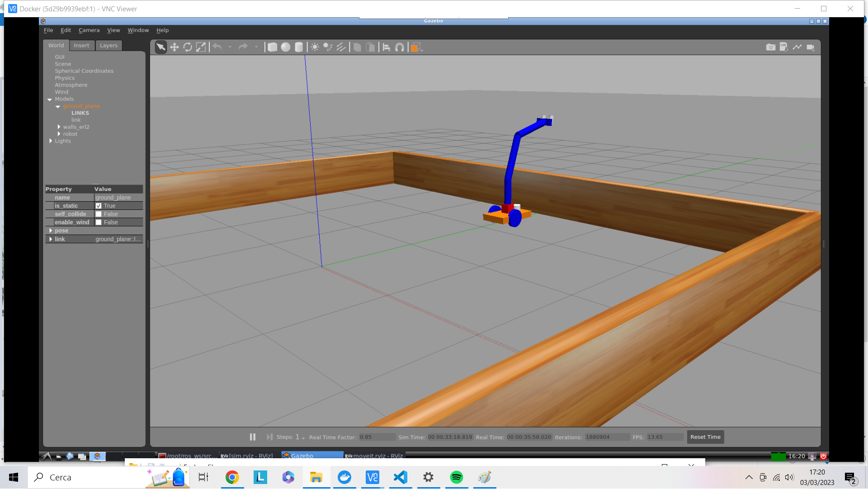The width and height of the screenshot is (868, 489).
Task: Expand the pose property
Action: (51, 231)
